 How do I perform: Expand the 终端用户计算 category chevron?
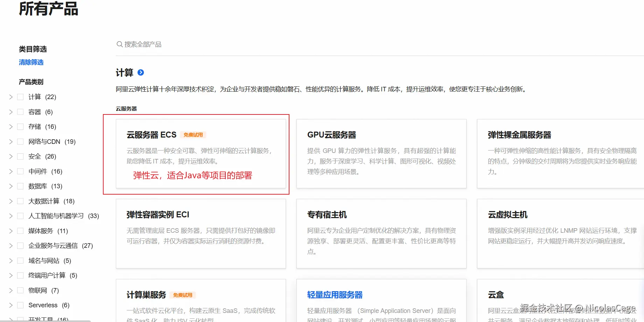click(x=11, y=275)
